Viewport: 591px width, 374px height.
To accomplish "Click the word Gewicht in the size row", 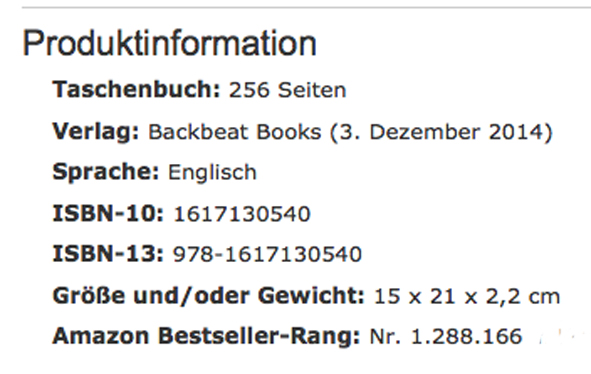I will [x=311, y=296].
